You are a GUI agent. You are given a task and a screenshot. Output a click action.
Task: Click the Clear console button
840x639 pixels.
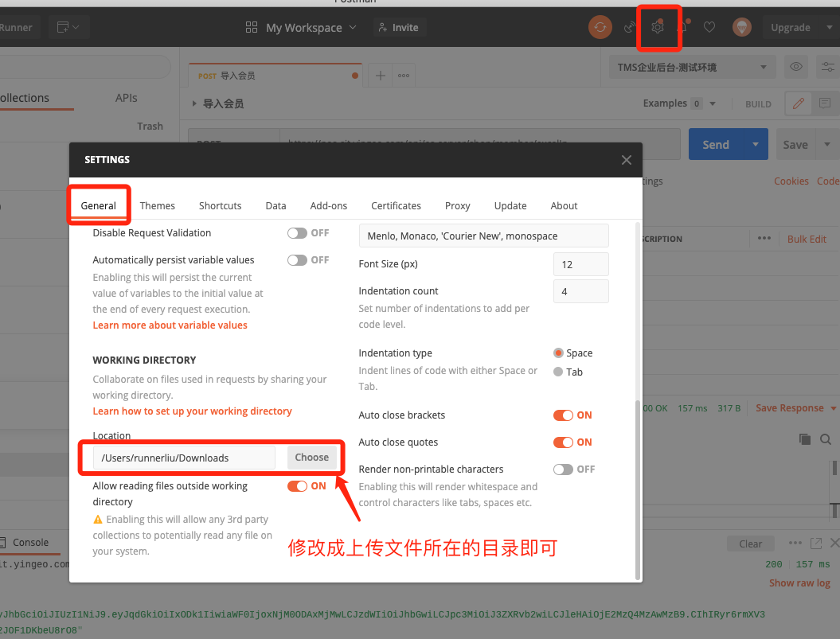[x=751, y=544]
